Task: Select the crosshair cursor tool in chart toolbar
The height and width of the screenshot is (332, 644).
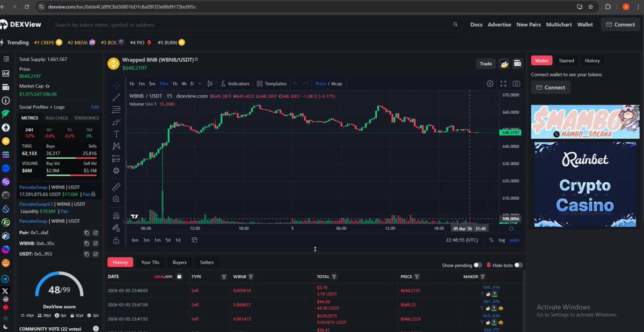Action: click(116, 85)
